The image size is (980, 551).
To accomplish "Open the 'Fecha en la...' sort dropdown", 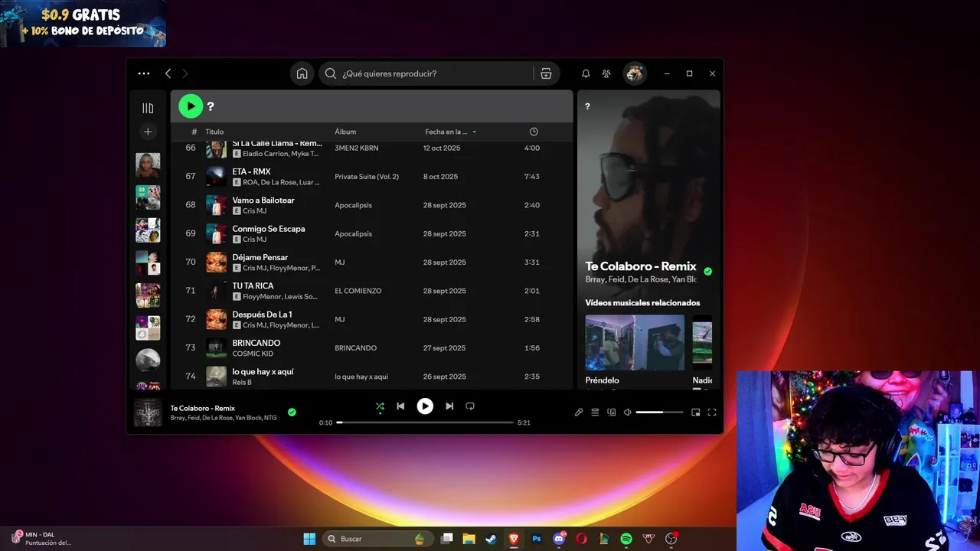I will pos(451,132).
